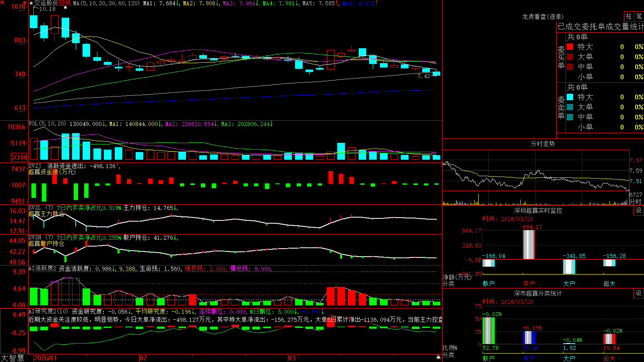Open 设 settings for 深市超赢分类统计
Image resolution: width=644 pixels, height=362 pixels.
[x=639, y=293]
